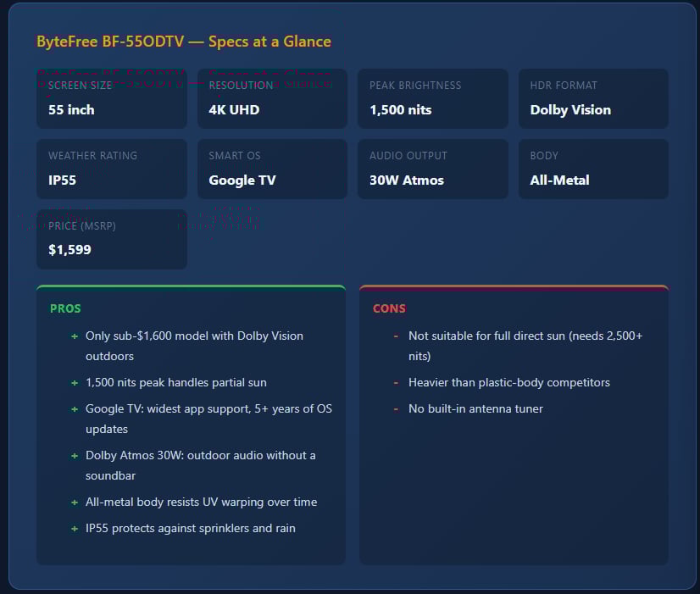Click the plus bullet beside Google TV app support

[x=75, y=409]
